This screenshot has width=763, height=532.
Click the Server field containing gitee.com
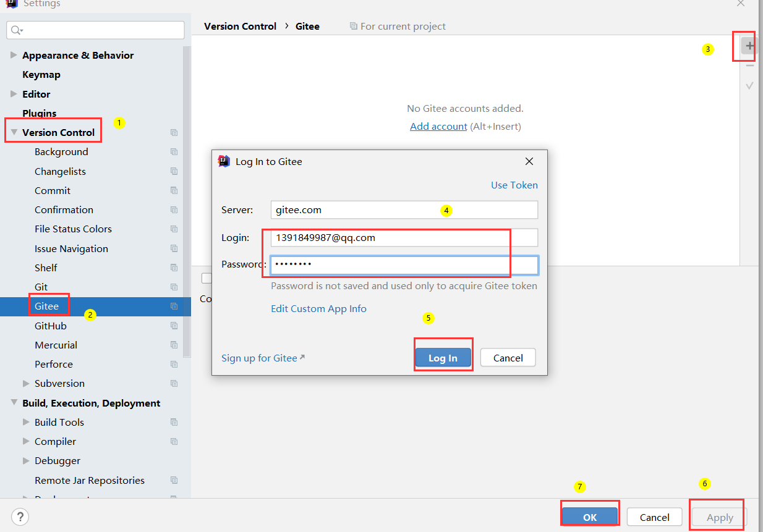tap(404, 209)
